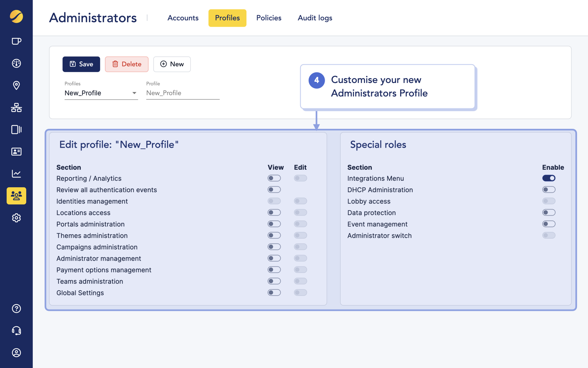588x368 pixels.
Task: Open the Audit logs tab
Action: tap(315, 18)
